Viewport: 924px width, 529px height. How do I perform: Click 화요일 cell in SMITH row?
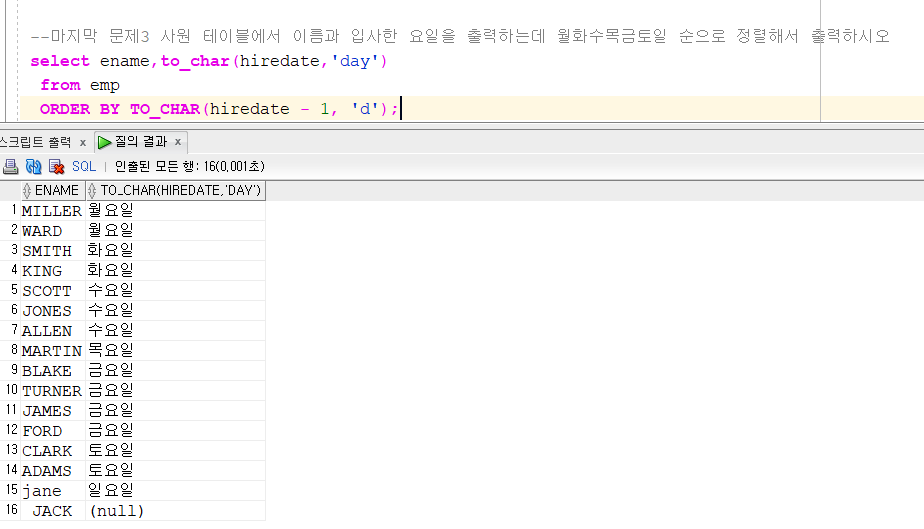(x=176, y=251)
